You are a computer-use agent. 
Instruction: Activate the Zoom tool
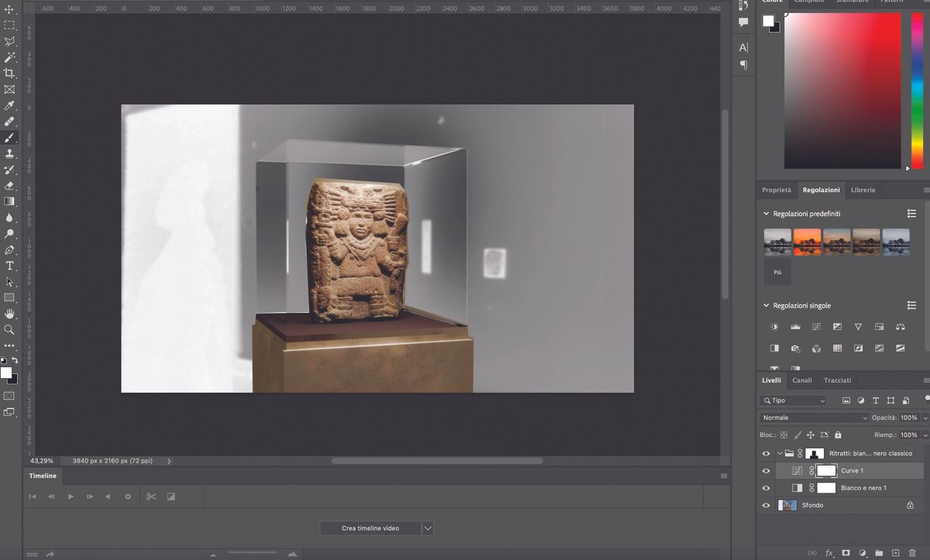(10, 329)
